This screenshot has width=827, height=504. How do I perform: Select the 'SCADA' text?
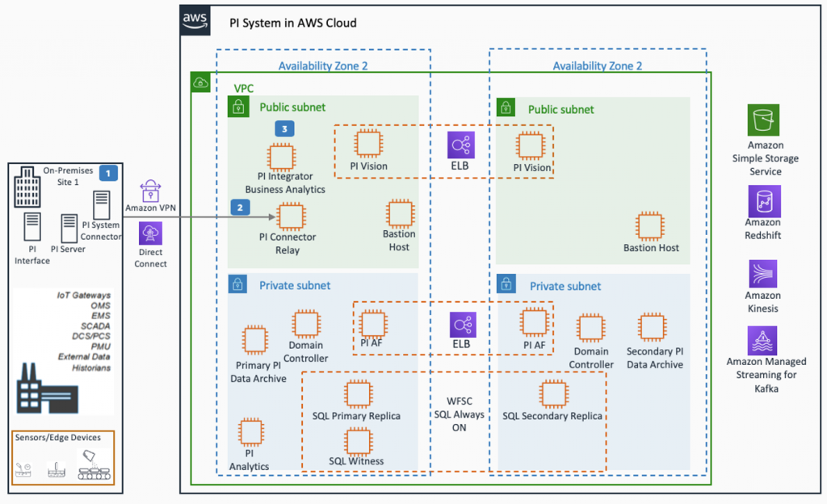tap(95, 326)
